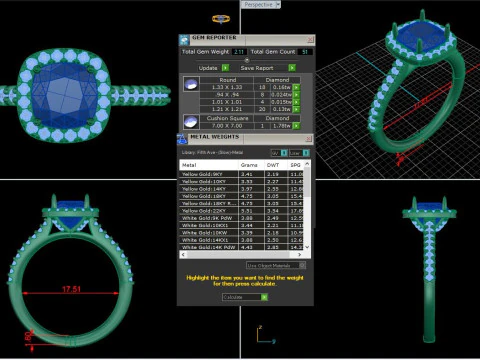The image size is (480, 360).
Task: Close the Metal Weights panel
Action: tap(309, 138)
